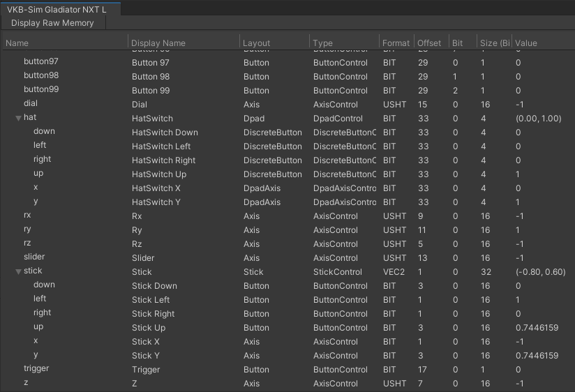Click the Stick layout cell

pos(253,272)
